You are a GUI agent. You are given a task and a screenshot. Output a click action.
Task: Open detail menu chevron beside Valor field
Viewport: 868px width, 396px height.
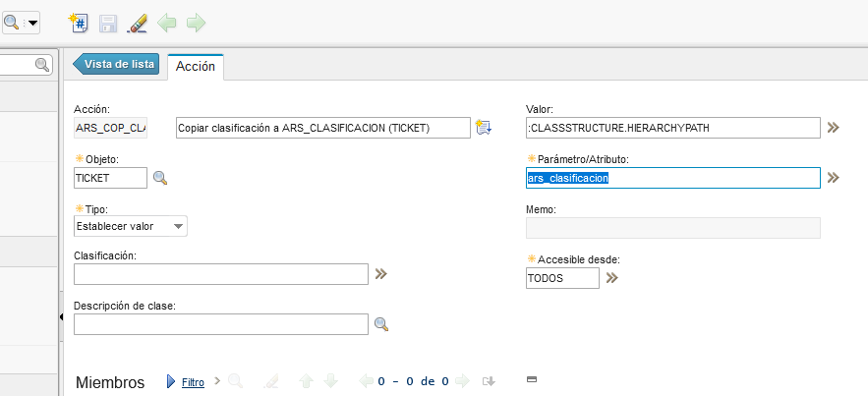834,128
